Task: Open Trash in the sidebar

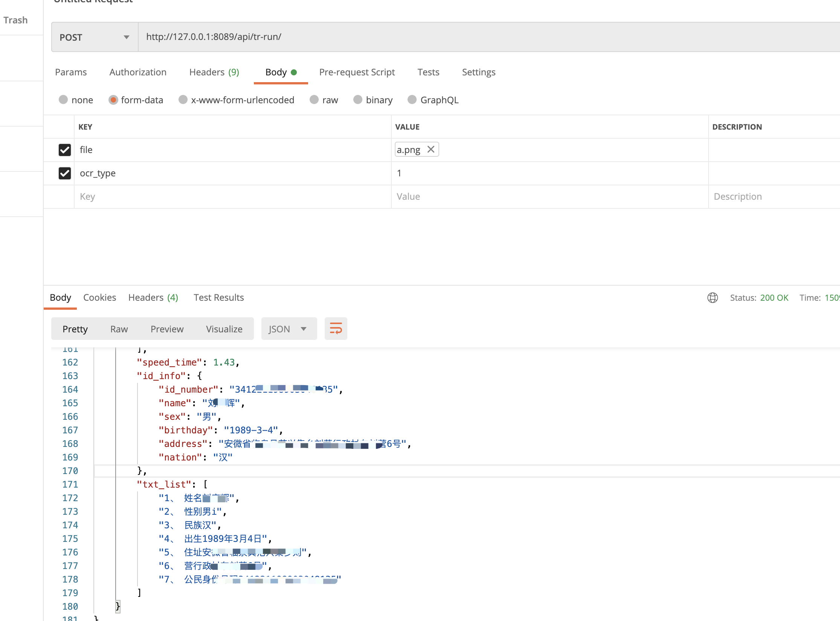Action: coord(16,20)
